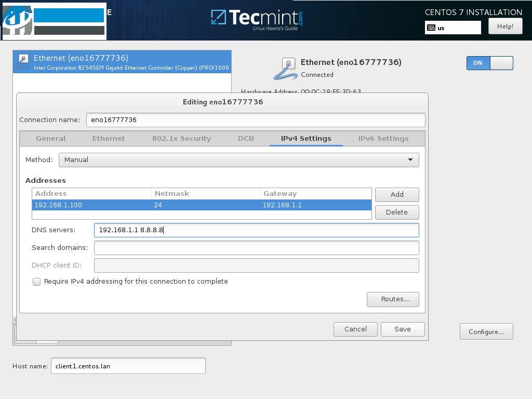
Task: Delete the selected address entry
Action: pos(397,212)
